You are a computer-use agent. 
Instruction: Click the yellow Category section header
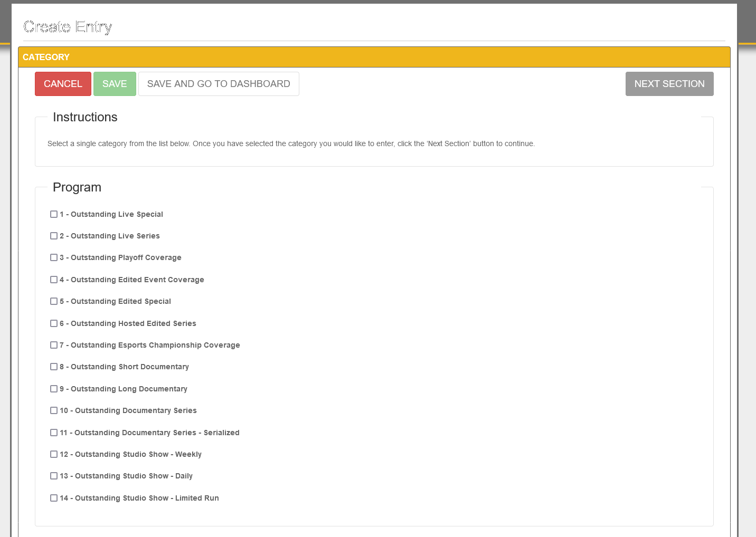pyautogui.click(x=374, y=57)
